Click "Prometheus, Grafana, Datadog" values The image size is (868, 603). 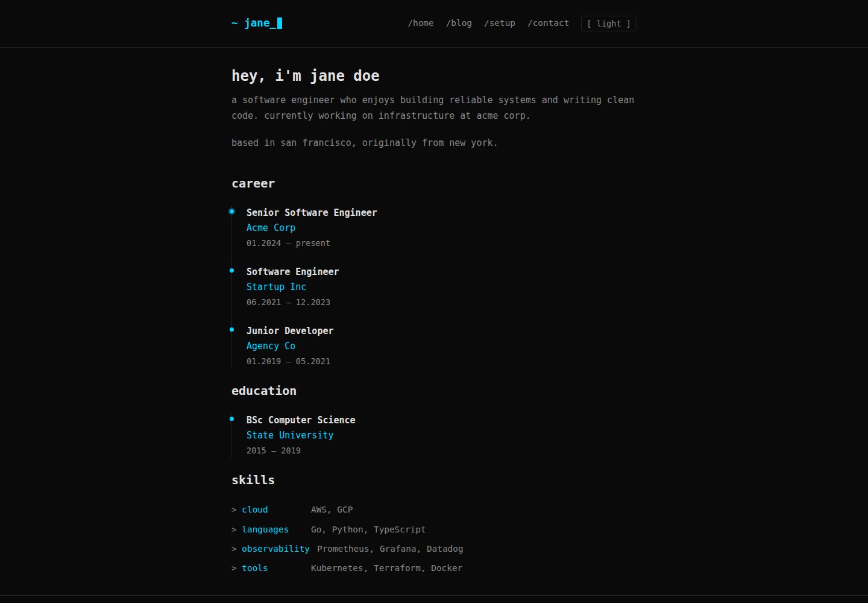point(390,549)
